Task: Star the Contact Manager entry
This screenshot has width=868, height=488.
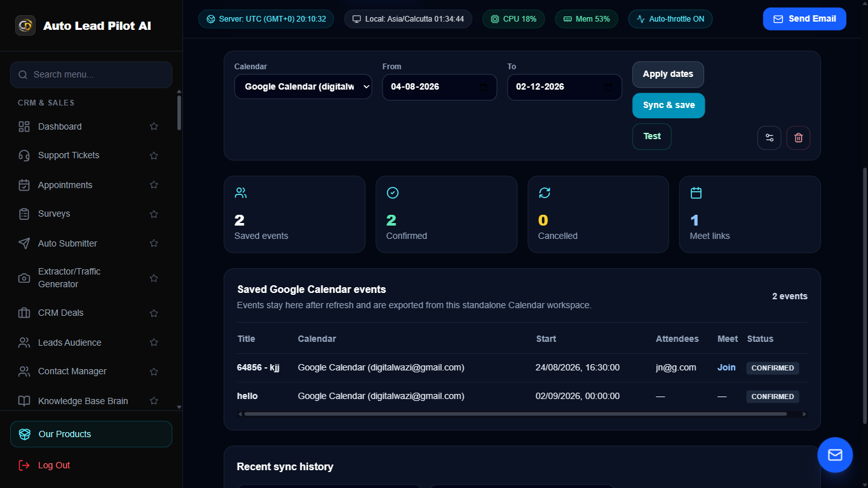Action: click(x=154, y=372)
